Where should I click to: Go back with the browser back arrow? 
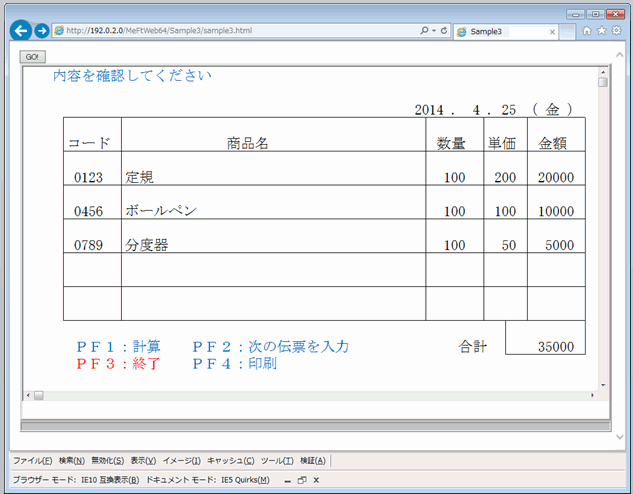pyautogui.click(x=21, y=30)
